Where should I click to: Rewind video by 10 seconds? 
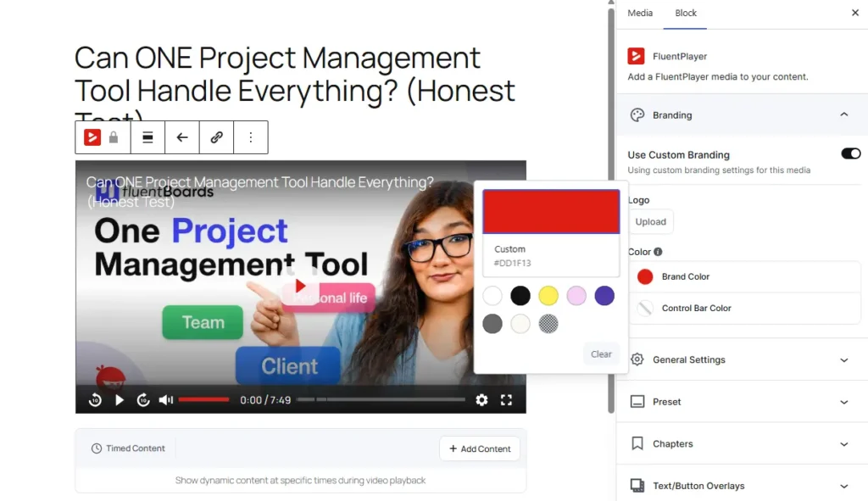tap(95, 399)
